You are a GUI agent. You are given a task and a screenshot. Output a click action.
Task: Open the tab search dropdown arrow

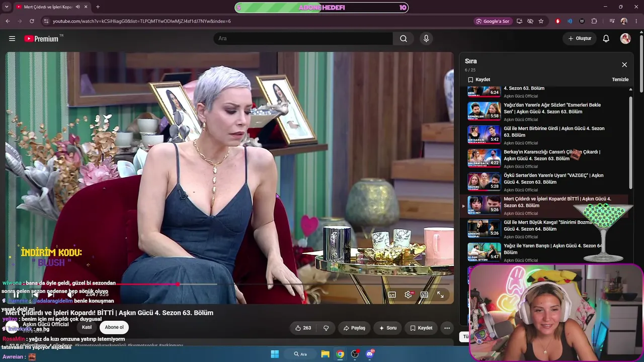(x=7, y=7)
